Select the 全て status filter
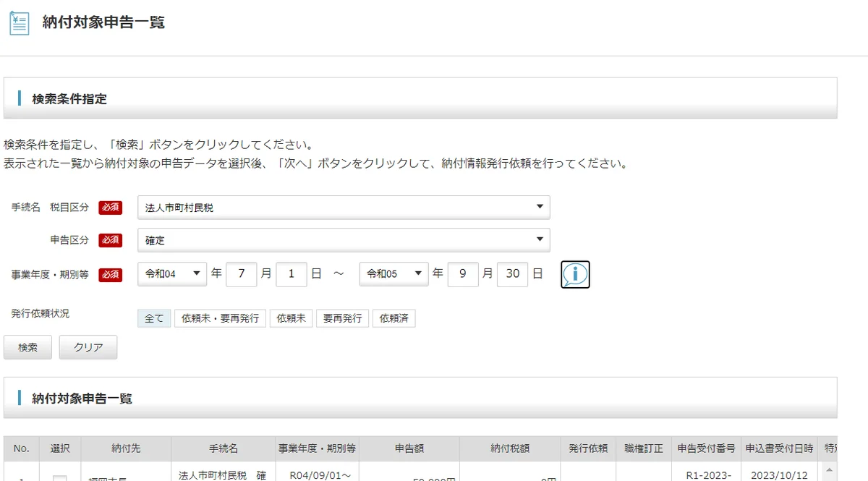The image size is (868, 481). [154, 318]
